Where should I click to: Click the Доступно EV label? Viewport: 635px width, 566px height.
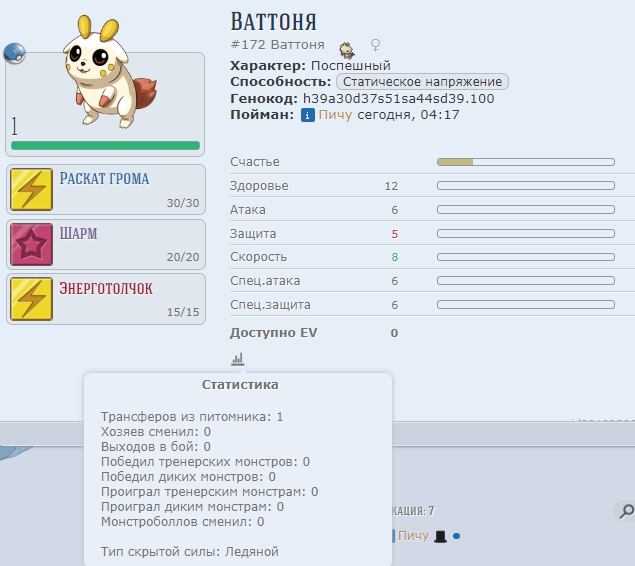274,333
